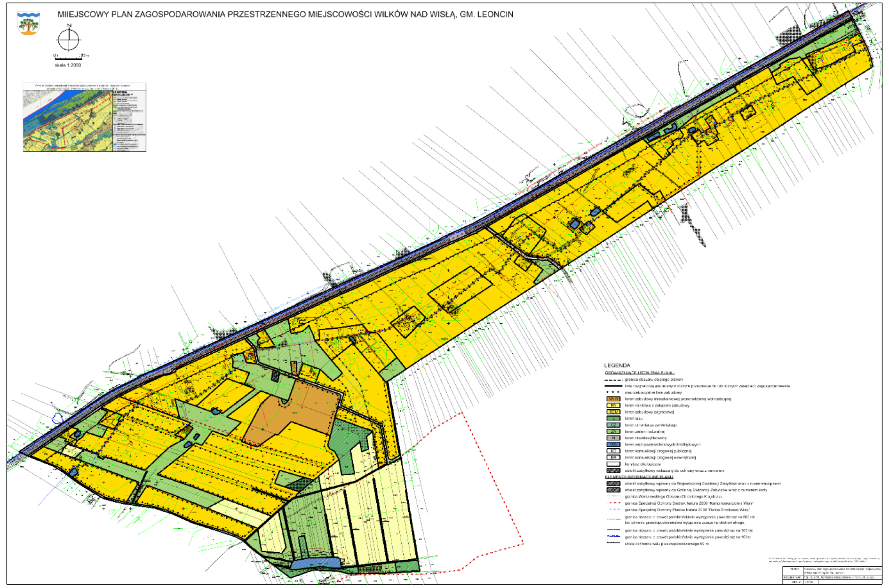Click the KR internal road legend box
Image resolution: width=889 pixels, height=588 pixels.
pyautogui.click(x=613, y=457)
